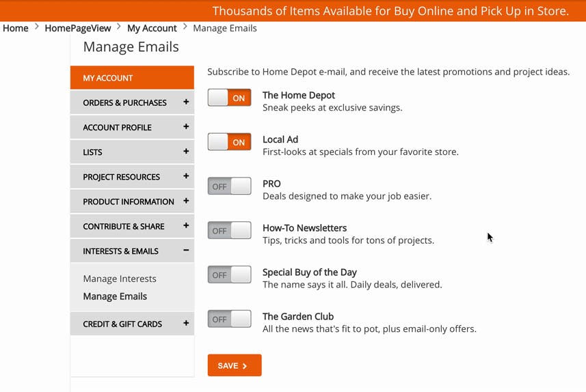The height and width of the screenshot is (392, 586).
Task: Open HomePageView breadcrumb link
Action: click(x=77, y=28)
